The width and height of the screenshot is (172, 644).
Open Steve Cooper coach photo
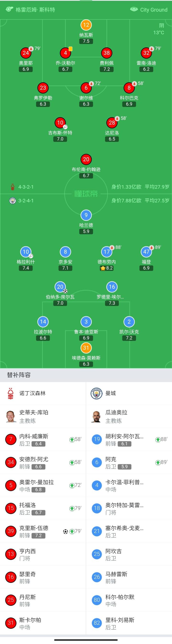click(11, 416)
